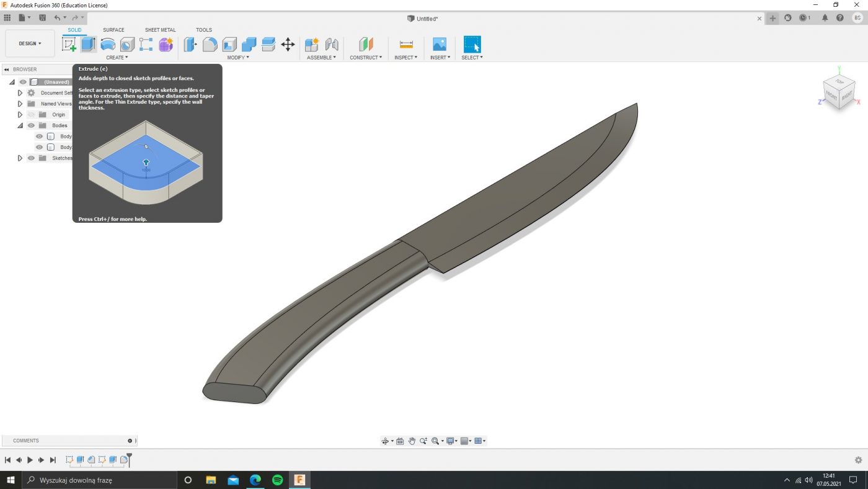Switch to the SURFACE tab
Screen dimensions: 868x489
coord(113,30)
